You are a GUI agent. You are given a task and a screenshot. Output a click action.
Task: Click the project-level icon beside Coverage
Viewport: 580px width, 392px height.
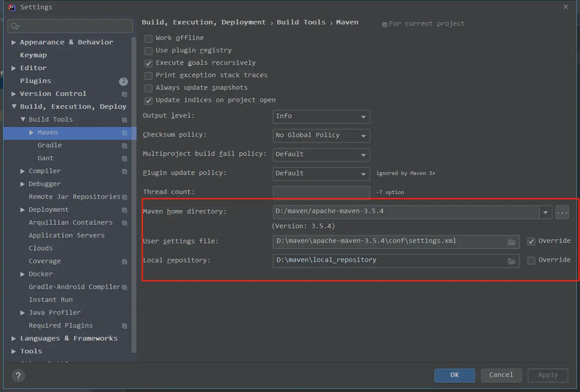pyautogui.click(x=124, y=261)
